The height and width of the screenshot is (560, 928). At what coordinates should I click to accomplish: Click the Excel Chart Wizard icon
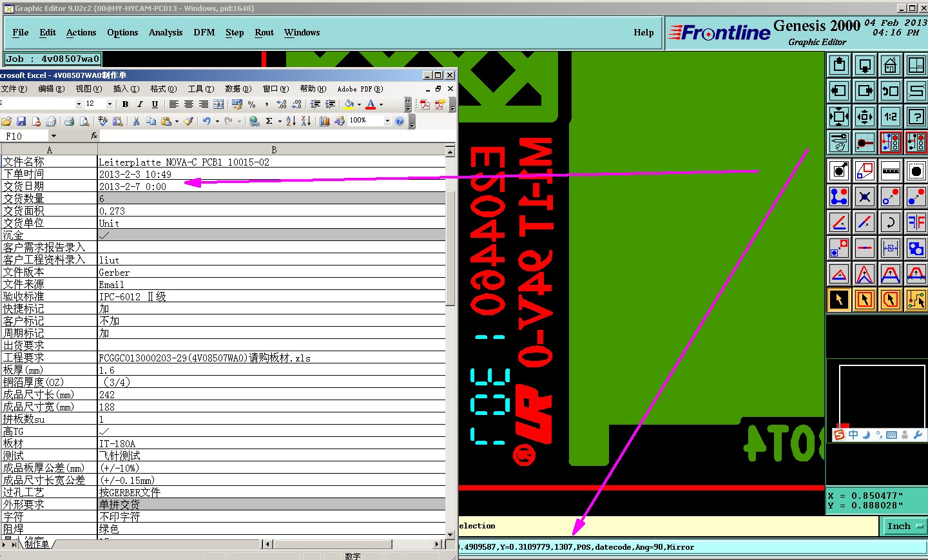pyautogui.click(x=325, y=121)
